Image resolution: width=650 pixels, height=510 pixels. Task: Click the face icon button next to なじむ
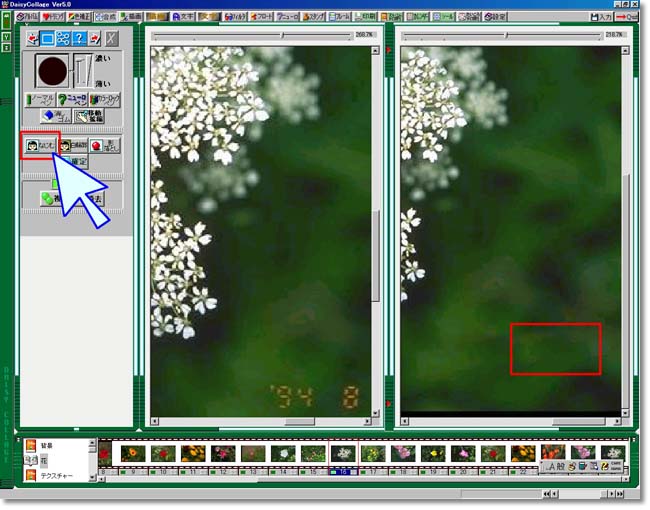click(x=73, y=146)
